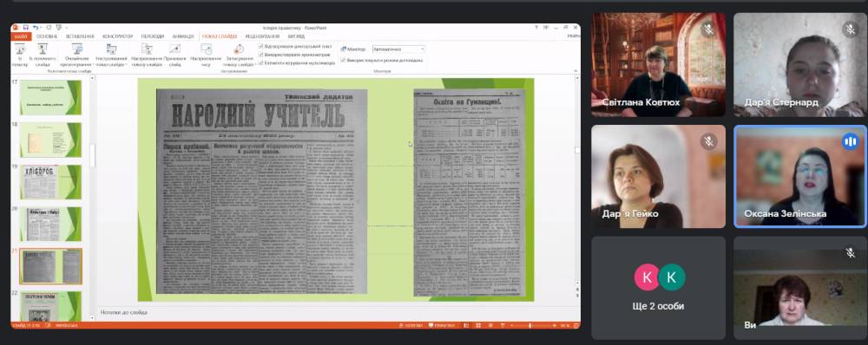
Task: Click the Save icon in quick access toolbar
Action: click(25, 27)
